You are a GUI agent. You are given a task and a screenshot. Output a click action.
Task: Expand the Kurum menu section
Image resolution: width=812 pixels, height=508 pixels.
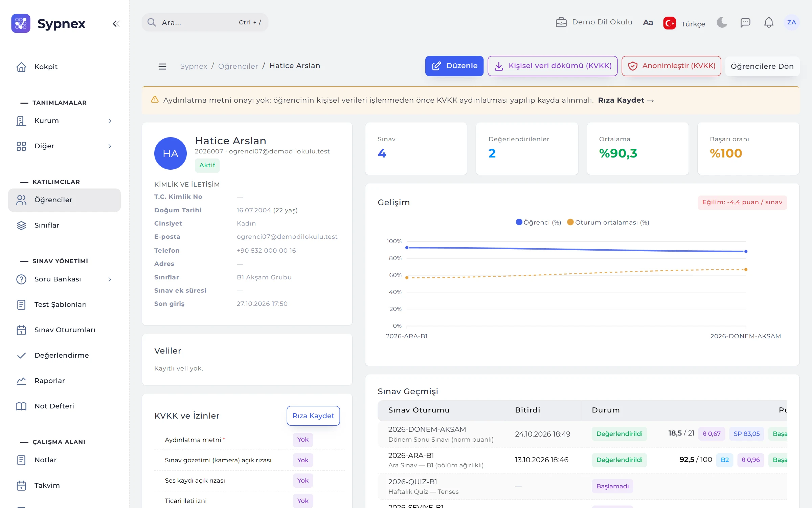pyautogui.click(x=64, y=121)
